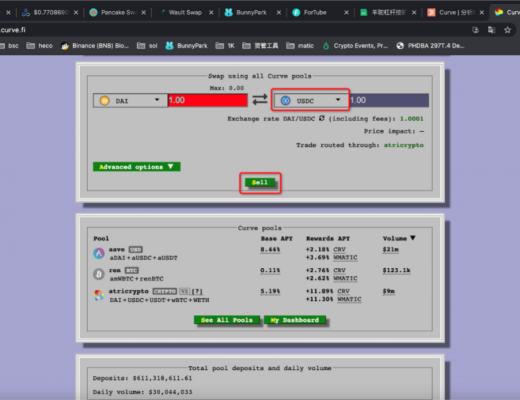
Task: Open the Crypto Events bookmark
Action: [x=355, y=46]
